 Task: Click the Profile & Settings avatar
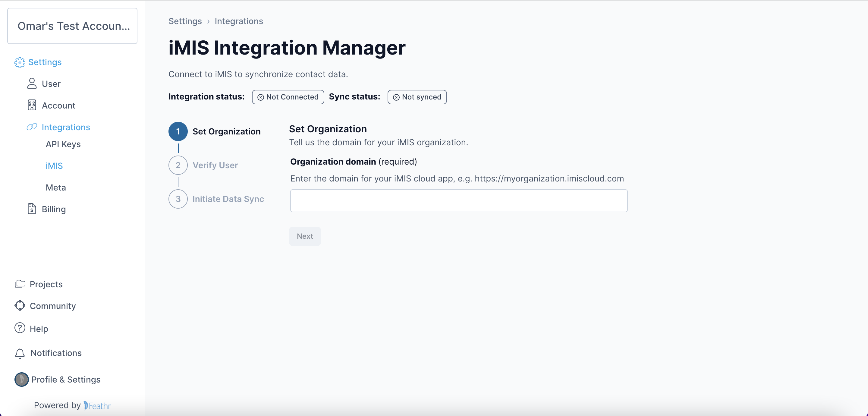pos(21,379)
